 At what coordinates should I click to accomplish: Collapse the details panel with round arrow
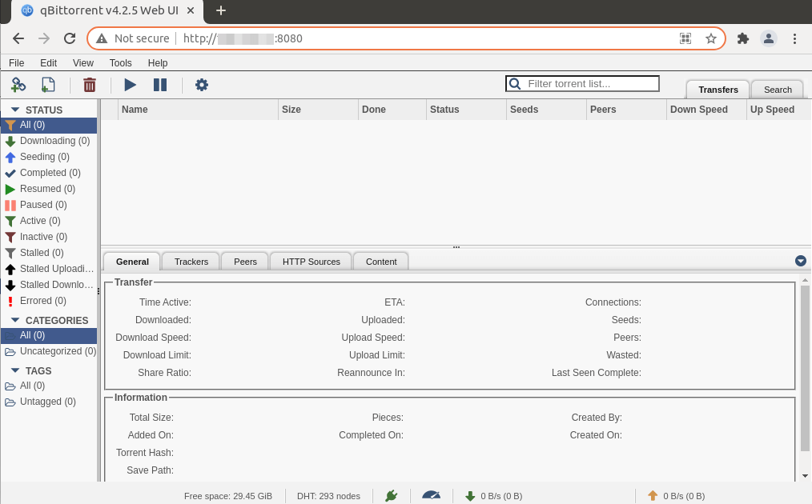(800, 261)
